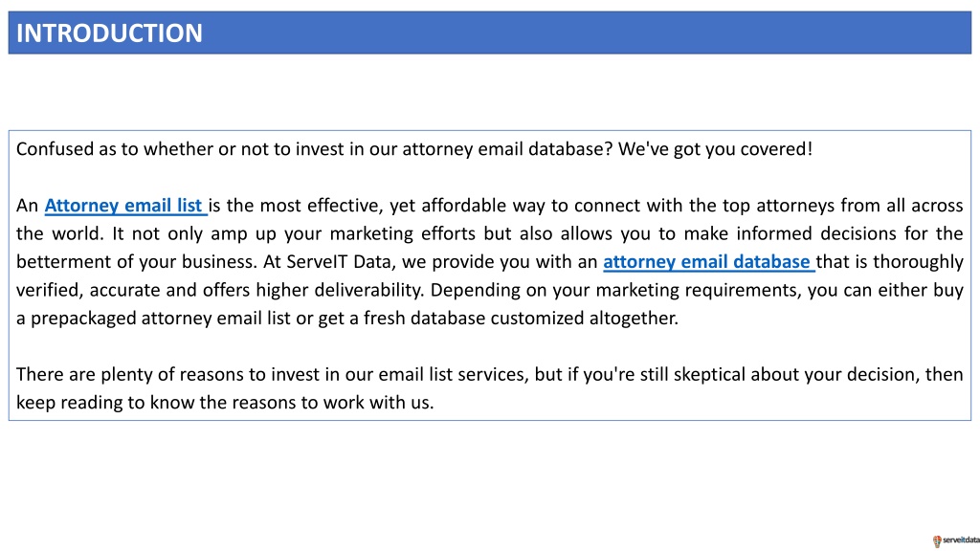Screen dimensions: 980x551
Task: Click the 'We've got you covered!' phrase
Action: point(715,149)
